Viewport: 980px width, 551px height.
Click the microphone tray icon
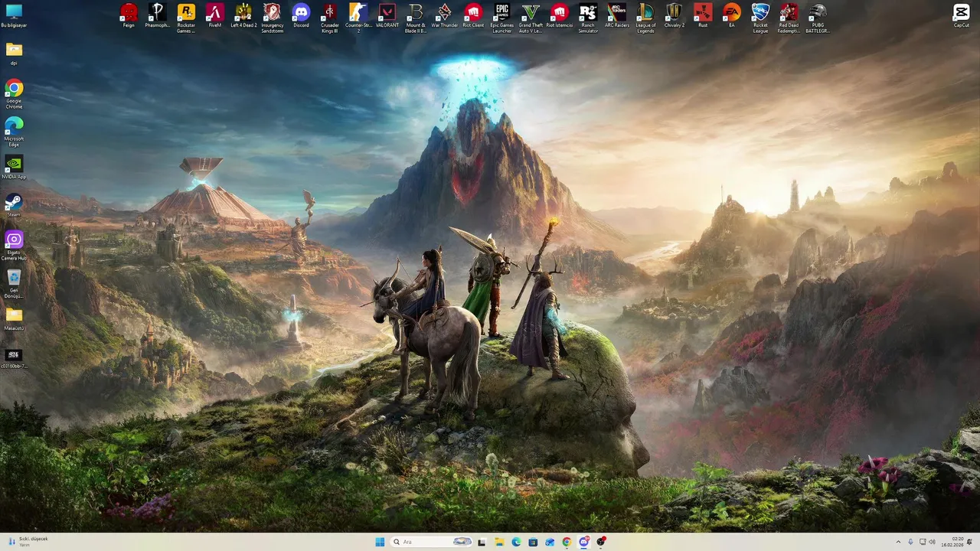(x=910, y=542)
